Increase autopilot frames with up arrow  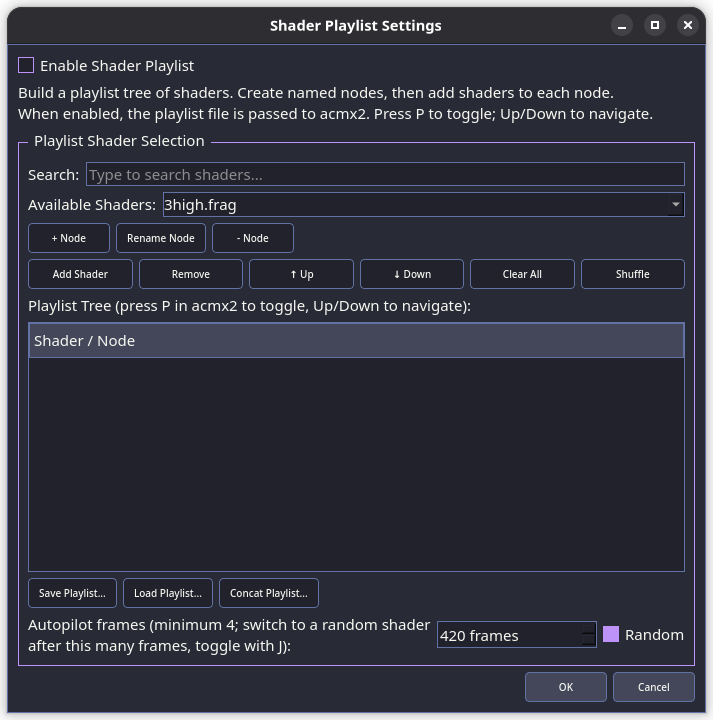(589, 629)
